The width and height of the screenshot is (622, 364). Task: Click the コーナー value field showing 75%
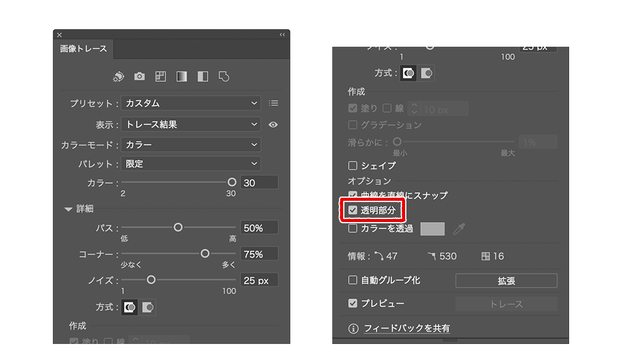259,254
